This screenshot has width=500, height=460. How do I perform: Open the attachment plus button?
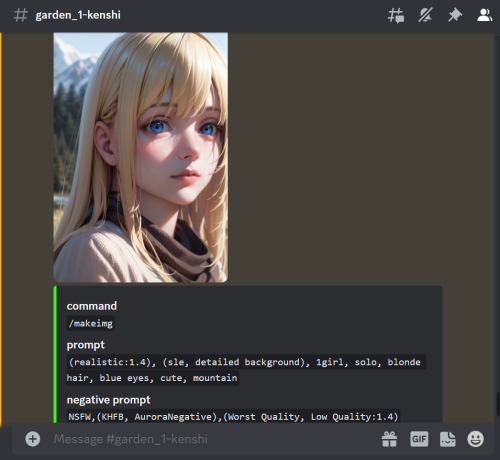point(33,439)
